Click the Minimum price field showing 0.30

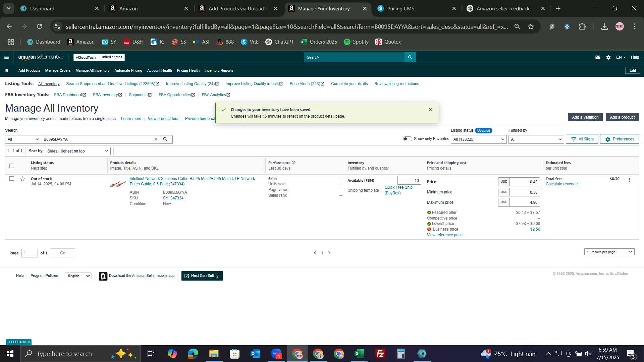click(525, 192)
